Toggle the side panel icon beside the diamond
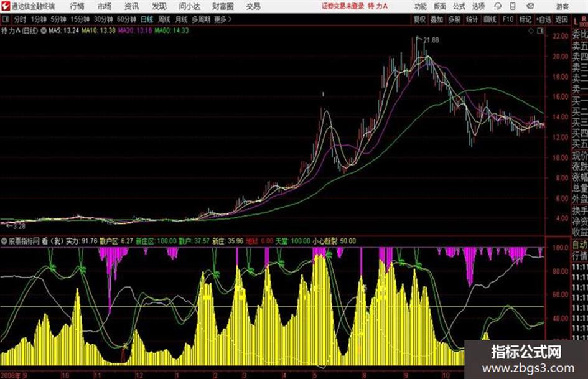 (x=540, y=31)
